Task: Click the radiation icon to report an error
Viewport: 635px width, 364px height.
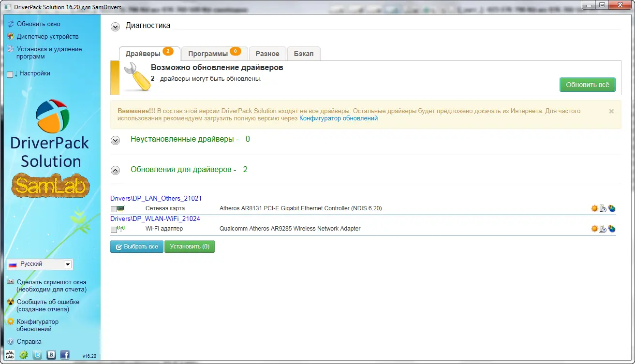Action: tap(11, 302)
